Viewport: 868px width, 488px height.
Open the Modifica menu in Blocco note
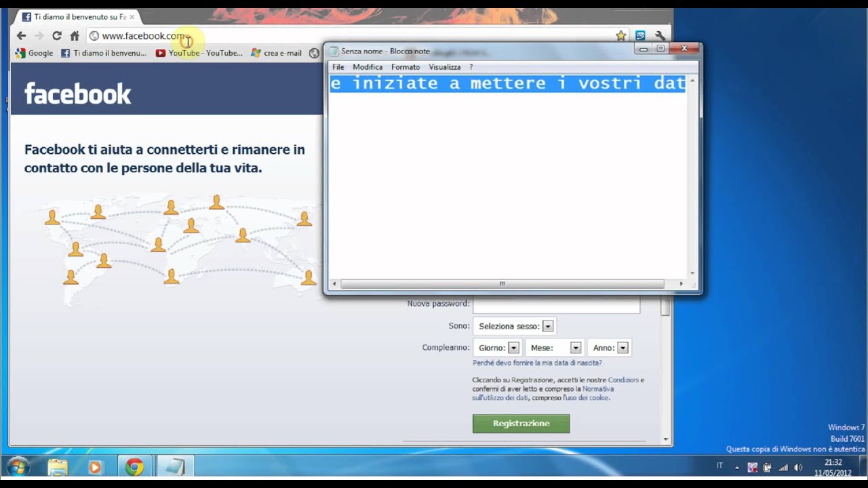[368, 67]
